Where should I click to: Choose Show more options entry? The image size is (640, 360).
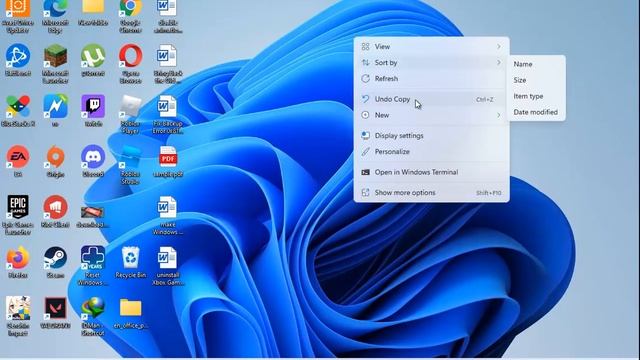coord(431,193)
